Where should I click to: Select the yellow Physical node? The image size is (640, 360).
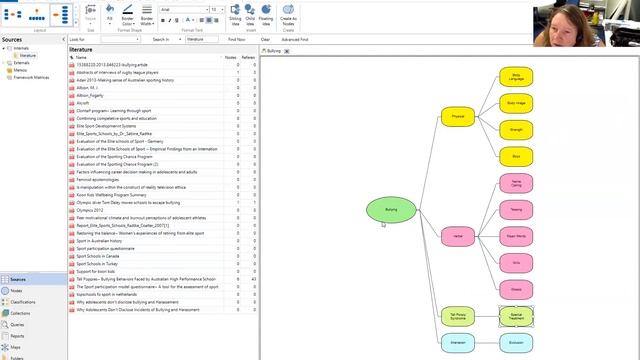[458, 117]
